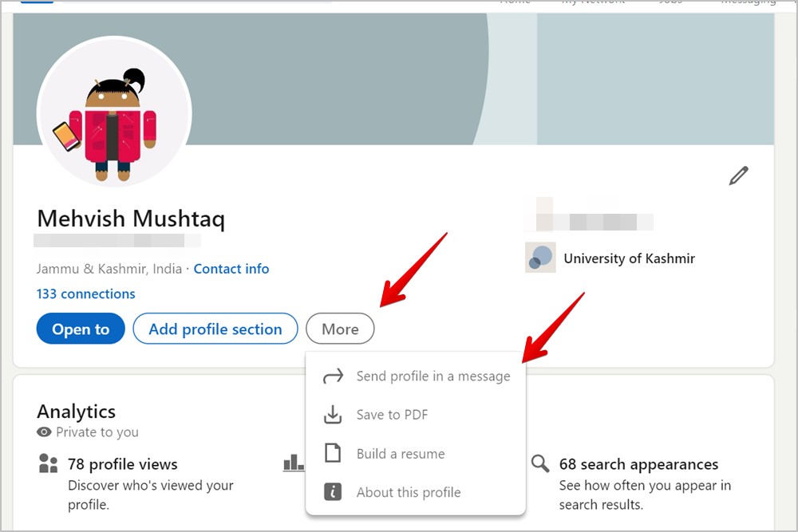The width and height of the screenshot is (798, 532).
Task: Choose Save to PDF from the menu
Action: click(392, 415)
